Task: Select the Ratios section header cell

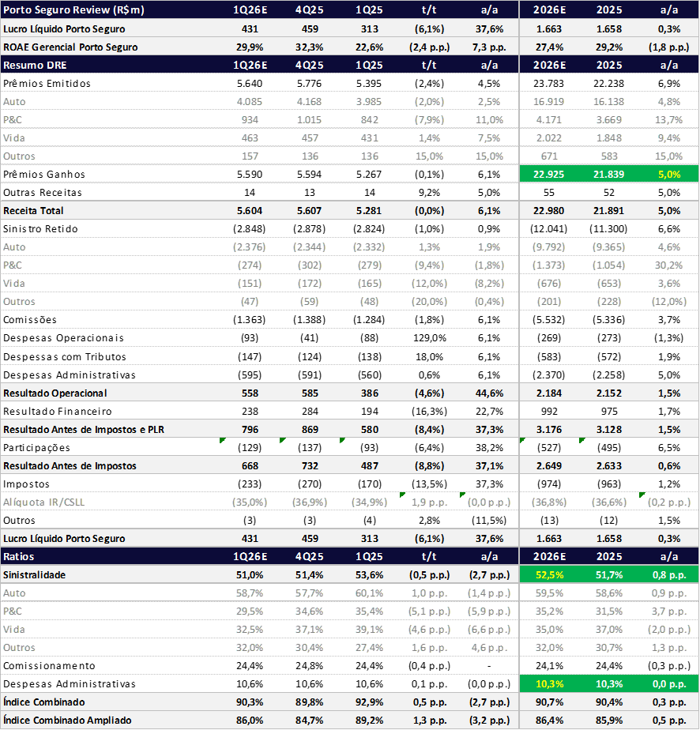Action: pyautogui.click(x=20, y=556)
